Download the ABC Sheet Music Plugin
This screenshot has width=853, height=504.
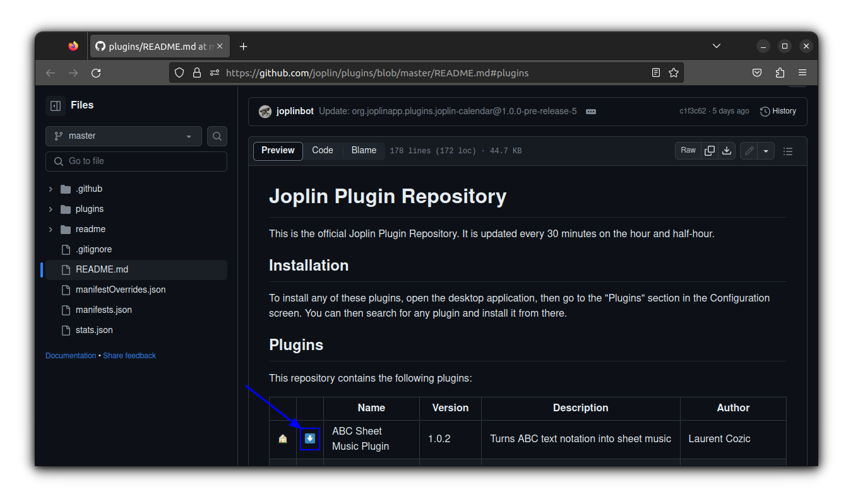point(310,438)
